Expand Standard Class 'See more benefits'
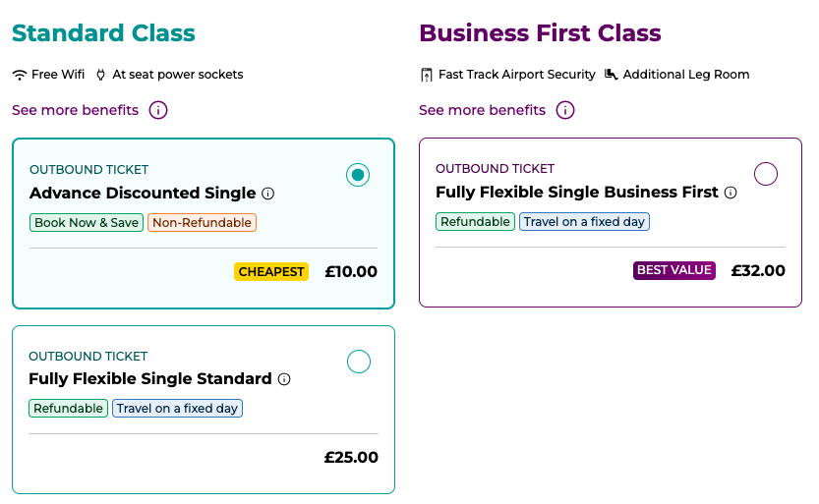This screenshot has height=504, width=819. point(75,110)
